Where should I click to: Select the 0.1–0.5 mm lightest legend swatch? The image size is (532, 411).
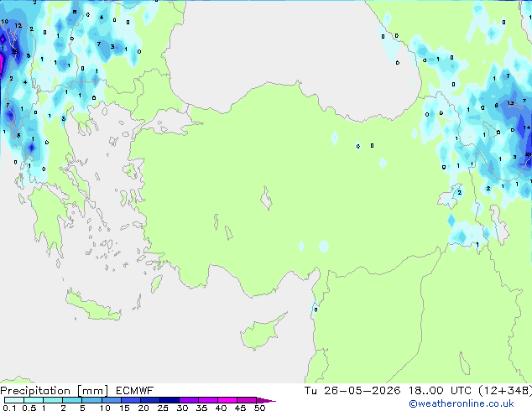click(14, 400)
